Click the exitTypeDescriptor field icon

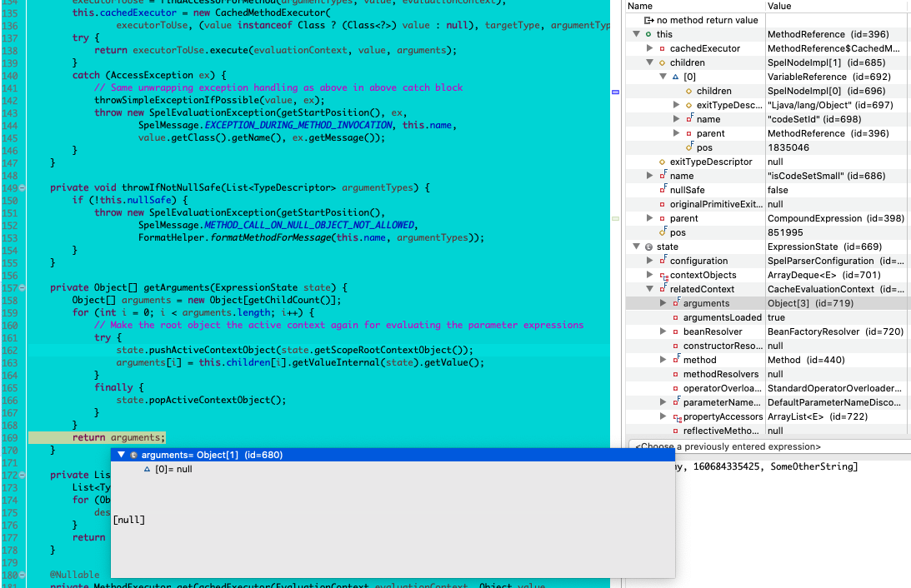pos(663,162)
